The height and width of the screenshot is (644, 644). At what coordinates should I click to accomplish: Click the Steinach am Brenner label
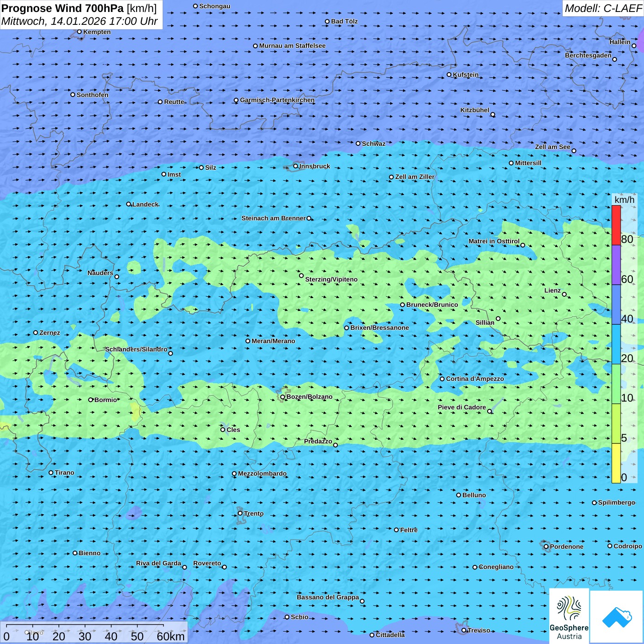(x=273, y=218)
